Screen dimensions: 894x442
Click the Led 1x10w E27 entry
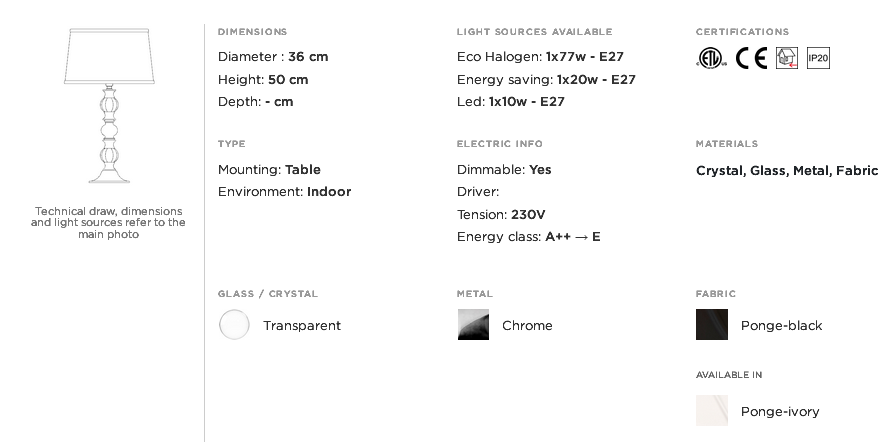click(x=510, y=102)
